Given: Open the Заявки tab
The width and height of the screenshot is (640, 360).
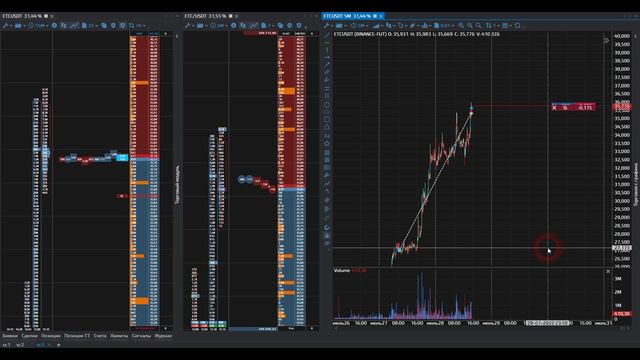Looking at the screenshot, I should click(10, 336).
